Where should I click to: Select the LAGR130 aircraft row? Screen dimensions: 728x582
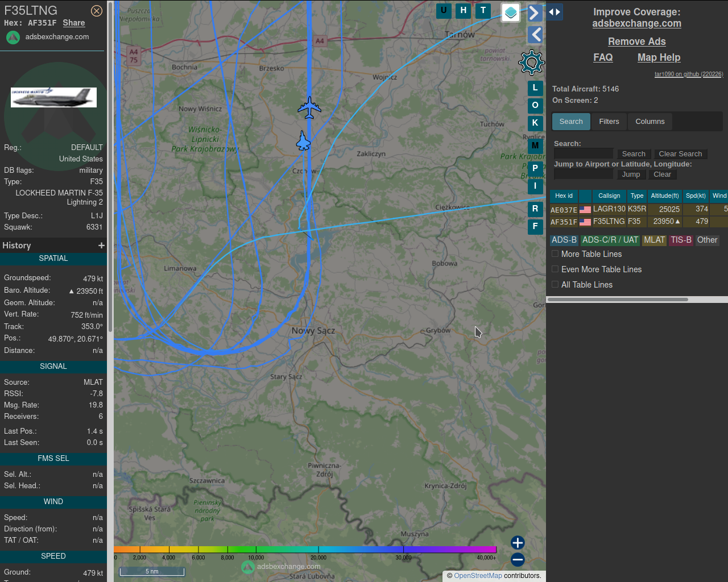click(x=639, y=209)
